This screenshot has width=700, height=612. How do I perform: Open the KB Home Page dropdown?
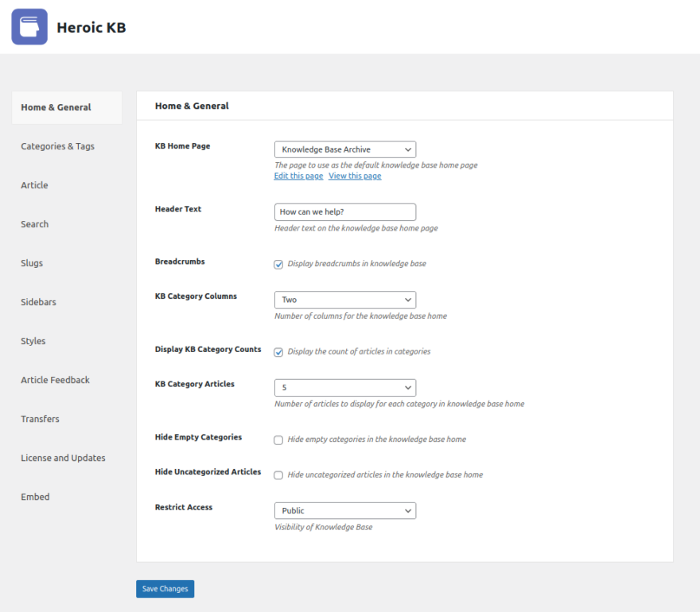(x=344, y=149)
